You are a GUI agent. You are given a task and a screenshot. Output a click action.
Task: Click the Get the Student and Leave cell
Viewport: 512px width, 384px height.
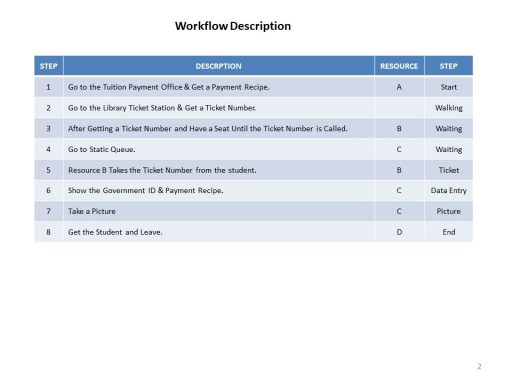219,232
